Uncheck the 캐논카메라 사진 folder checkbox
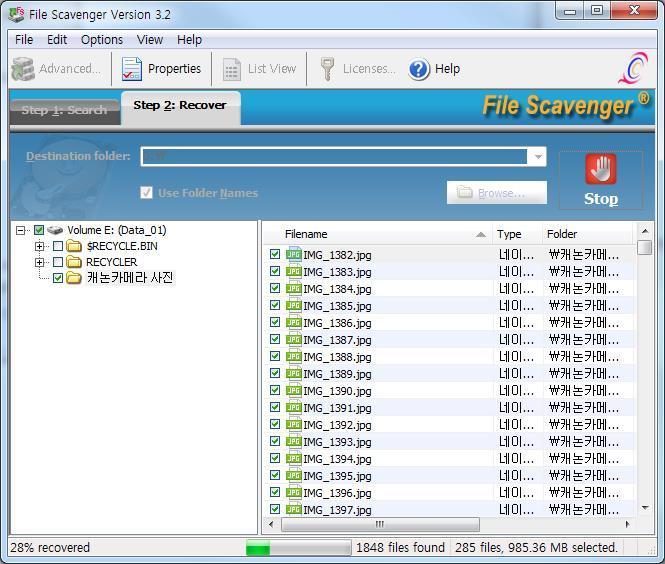The image size is (665, 564). (x=58, y=278)
